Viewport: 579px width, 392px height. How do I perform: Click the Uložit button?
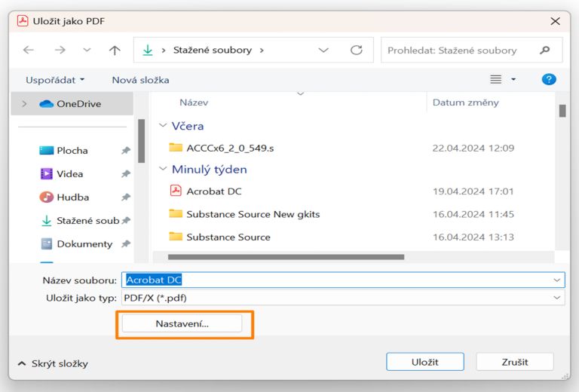424,362
